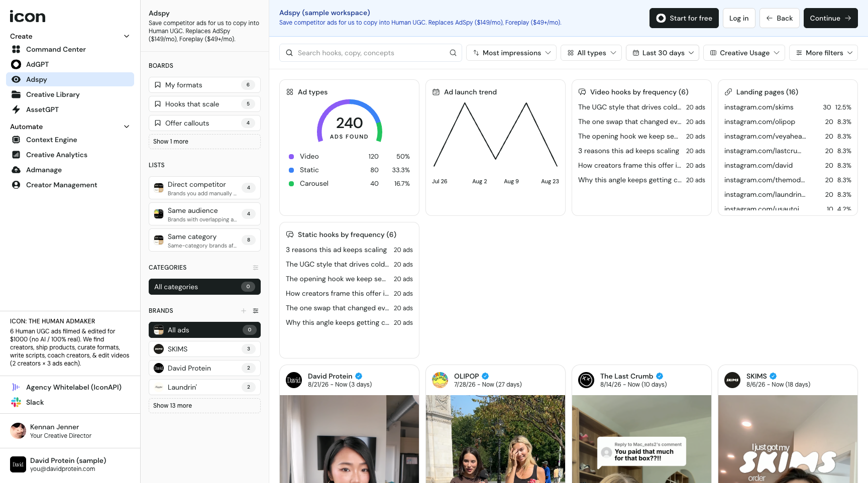Image resolution: width=868 pixels, height=483 pixels.
Task: Focus the Search hooks, copy, concepts field
Action: (x=370, y=53)
